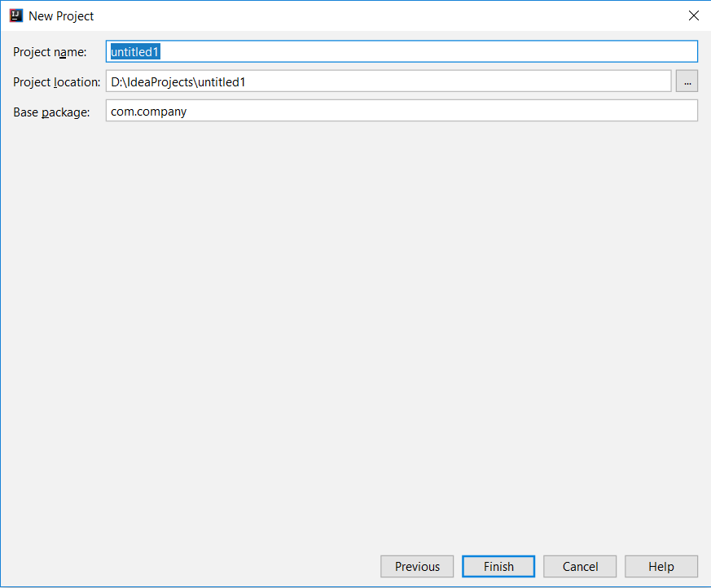Screen dimensions: 711x588
Task: Click the "Project location:" label
Action: 55,81
